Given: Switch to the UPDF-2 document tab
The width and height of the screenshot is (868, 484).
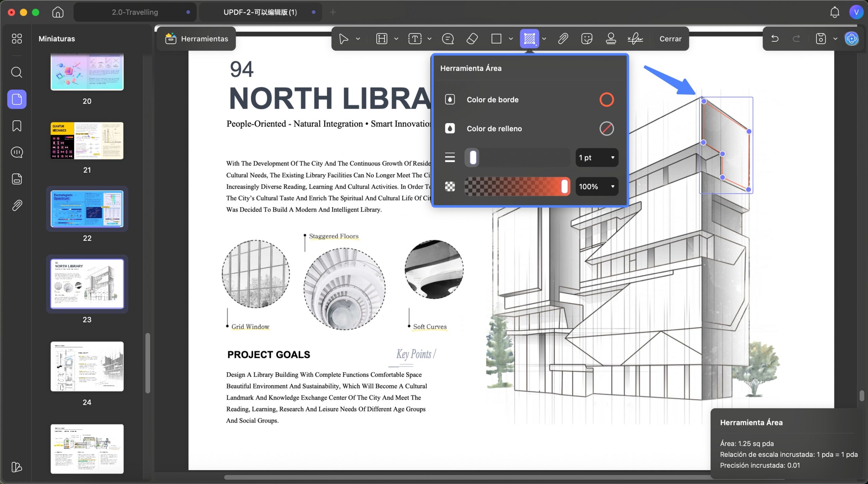Looking at the screenshot, I should [x=260, y=12].
